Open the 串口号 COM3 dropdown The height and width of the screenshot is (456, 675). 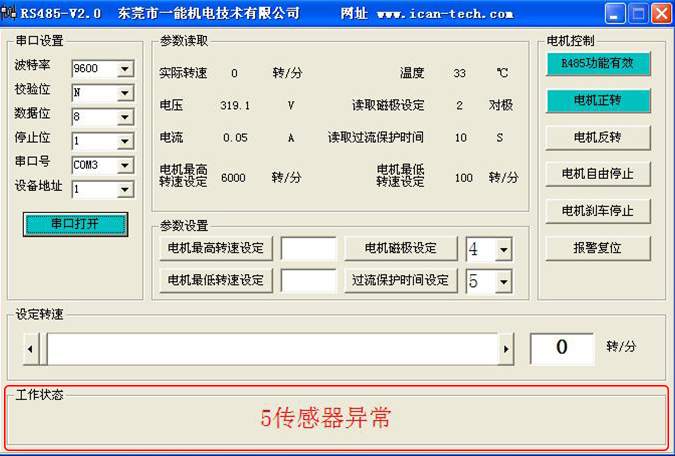click(x=125, y=165)
